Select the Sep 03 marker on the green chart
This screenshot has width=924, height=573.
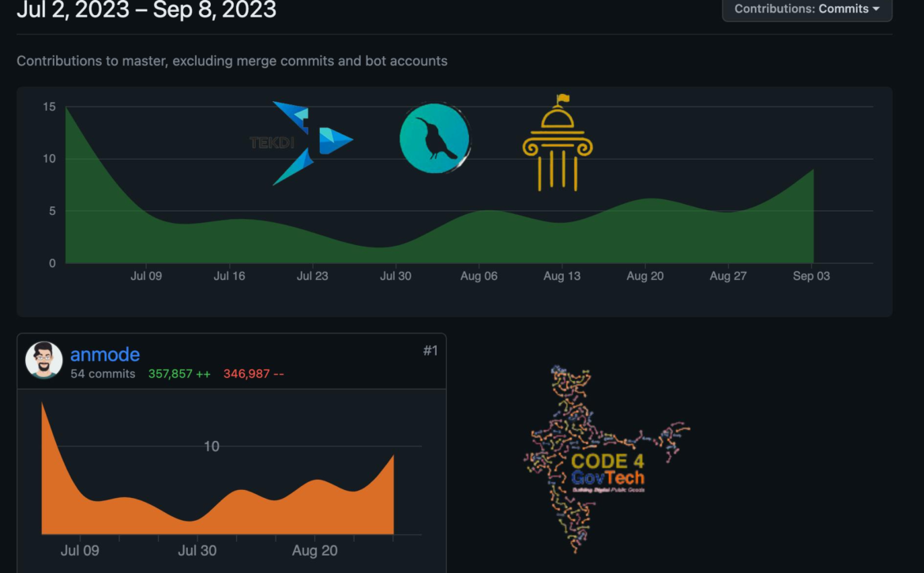click(811, 276)
